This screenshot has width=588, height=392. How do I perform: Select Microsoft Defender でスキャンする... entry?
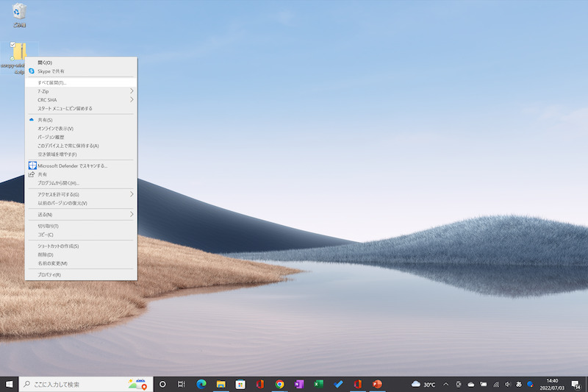(x=81, y=165)
